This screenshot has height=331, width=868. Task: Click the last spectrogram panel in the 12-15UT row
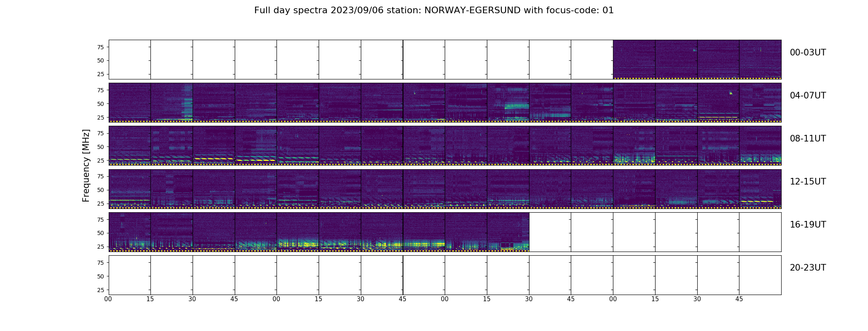pyautogui.click(x=760, y=189)
